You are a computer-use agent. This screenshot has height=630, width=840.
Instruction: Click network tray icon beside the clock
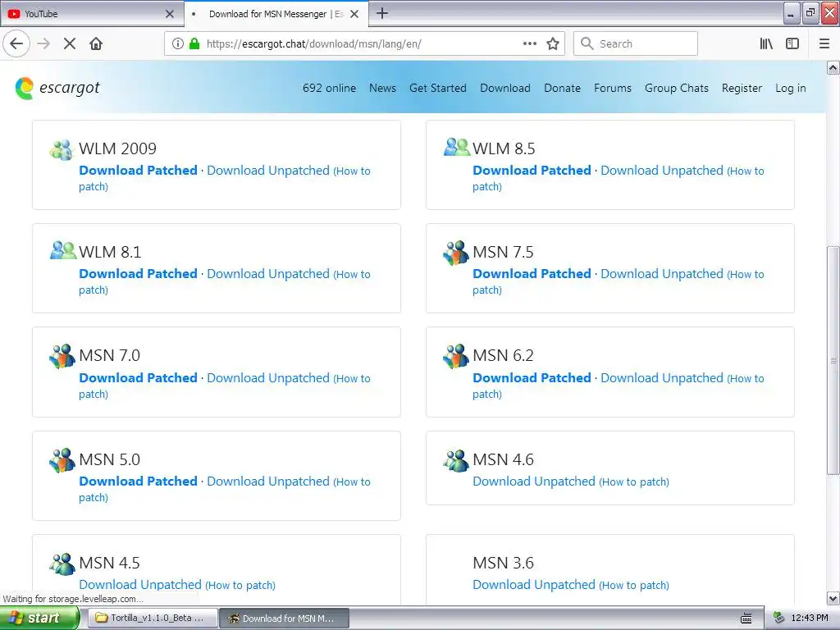[779, 619]
